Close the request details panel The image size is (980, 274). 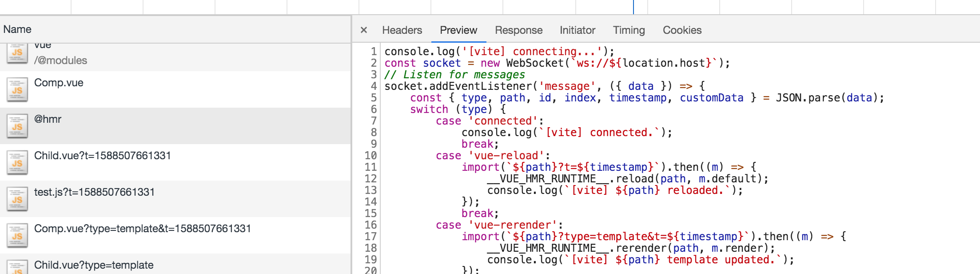[x=364, y=30]
